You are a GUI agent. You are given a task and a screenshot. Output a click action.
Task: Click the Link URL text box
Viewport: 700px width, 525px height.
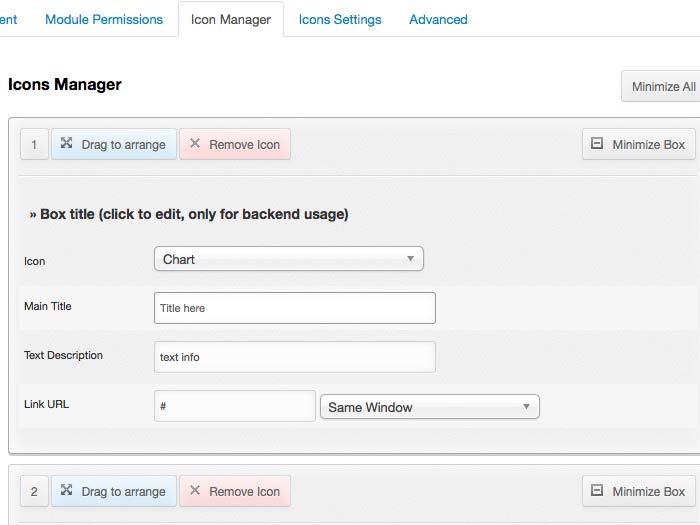click(x=235, y=406)
